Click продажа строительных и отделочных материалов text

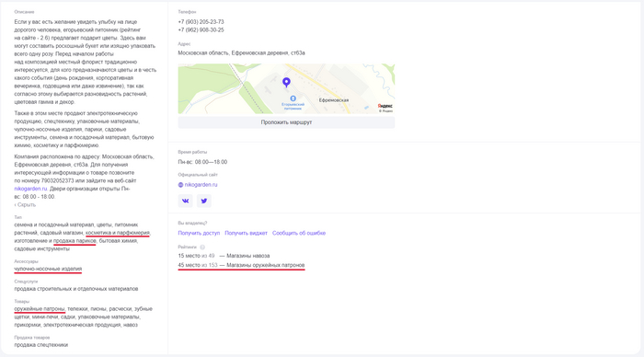[76, 289]
